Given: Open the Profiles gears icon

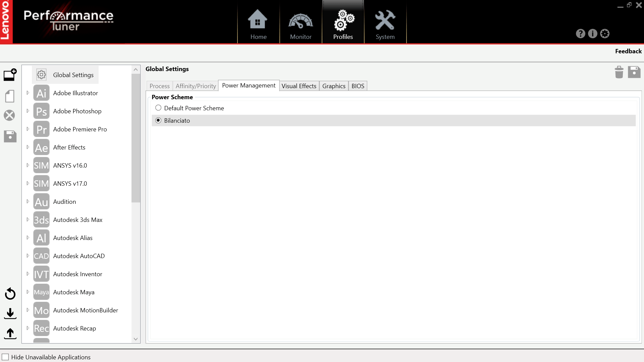Looking at the screenshot, I should click(x=344, y=20).
